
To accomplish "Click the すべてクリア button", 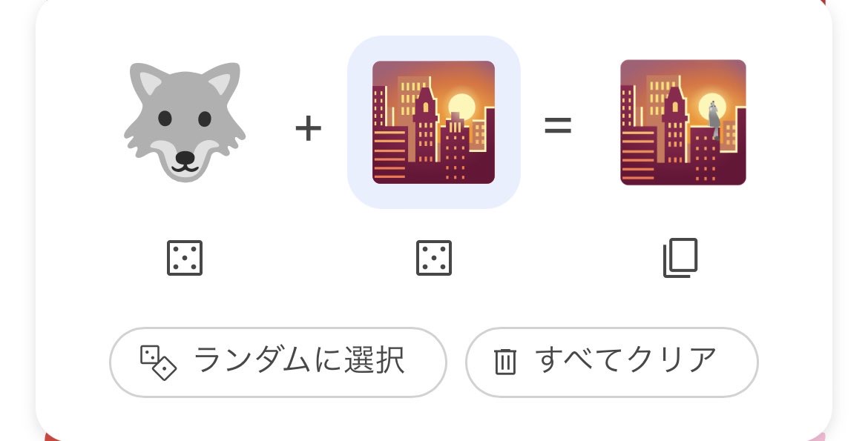I will (x=612, y=362).
